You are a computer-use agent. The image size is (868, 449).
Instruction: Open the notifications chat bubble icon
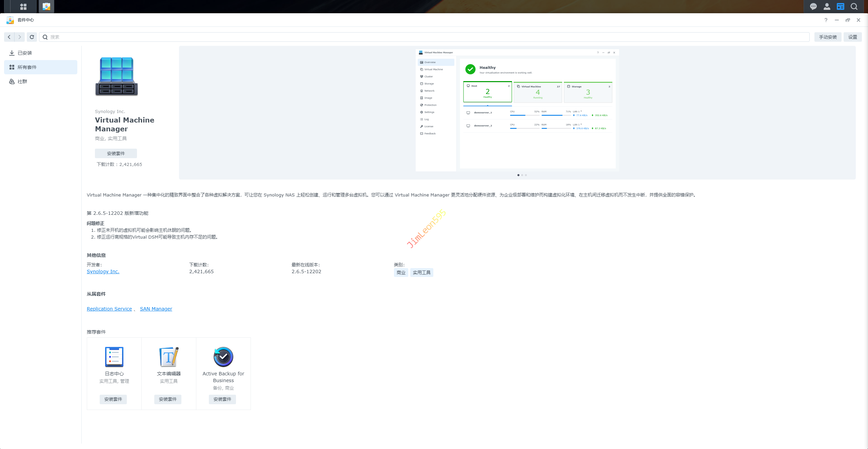(813, 6)
